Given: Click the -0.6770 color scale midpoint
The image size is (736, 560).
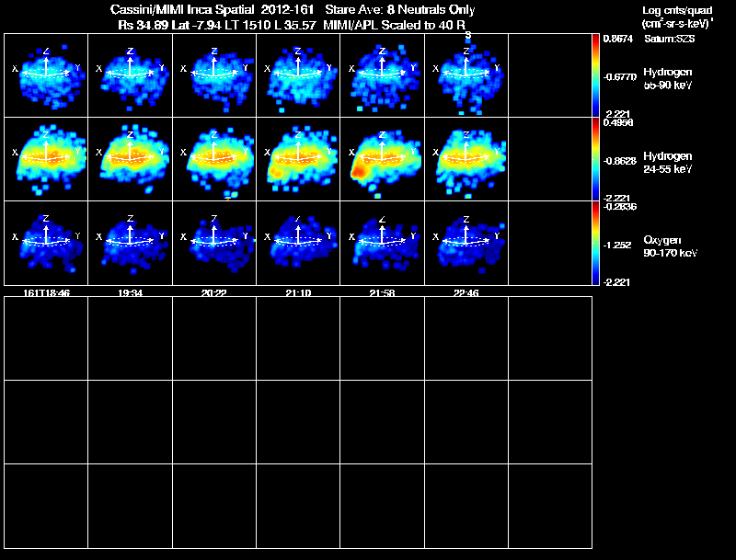Looking at the screenshot, I should [619, 76].
